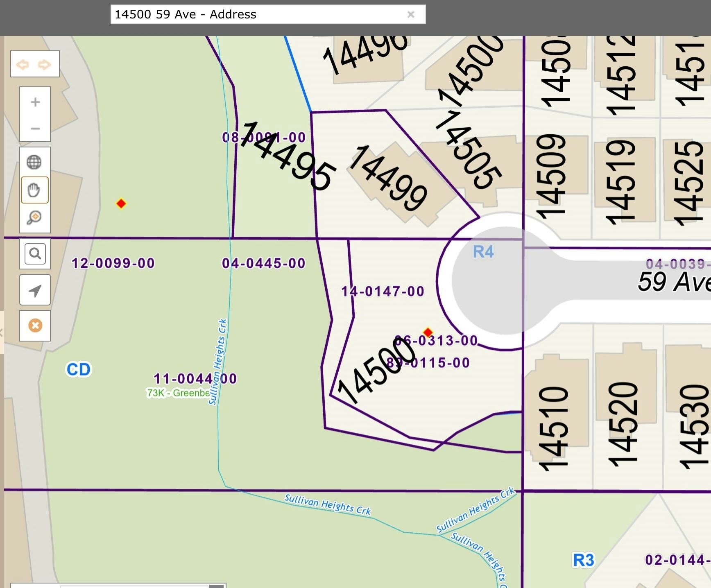The width and height of the screenshot is (711, 588).
Task: Click house number 14499
Action: point(388,178)
